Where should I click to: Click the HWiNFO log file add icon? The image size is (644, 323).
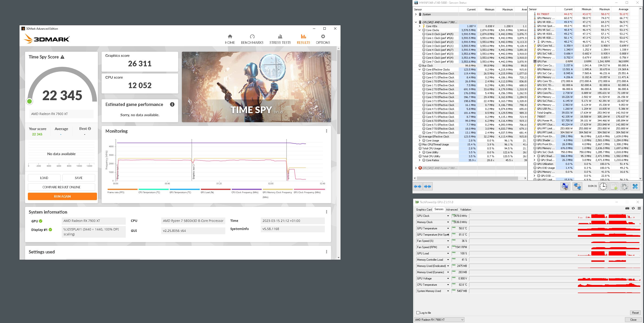tap(614, 186)
